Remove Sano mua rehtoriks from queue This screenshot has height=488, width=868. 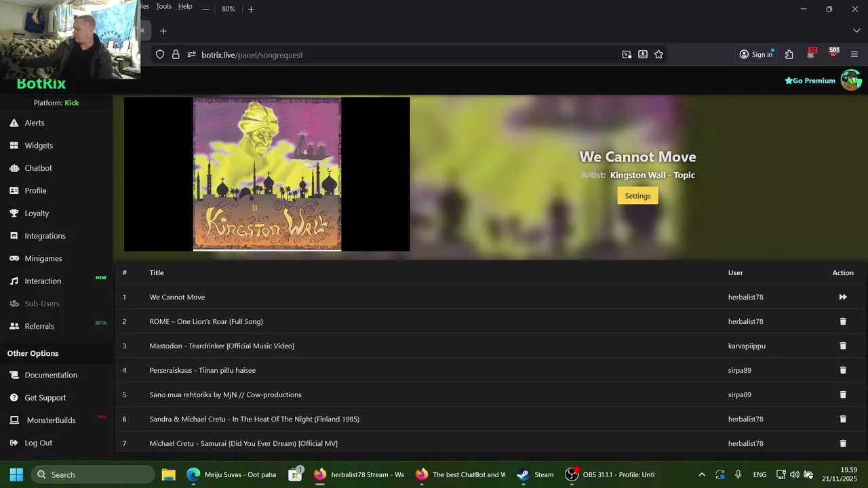(x=843, y=394)
